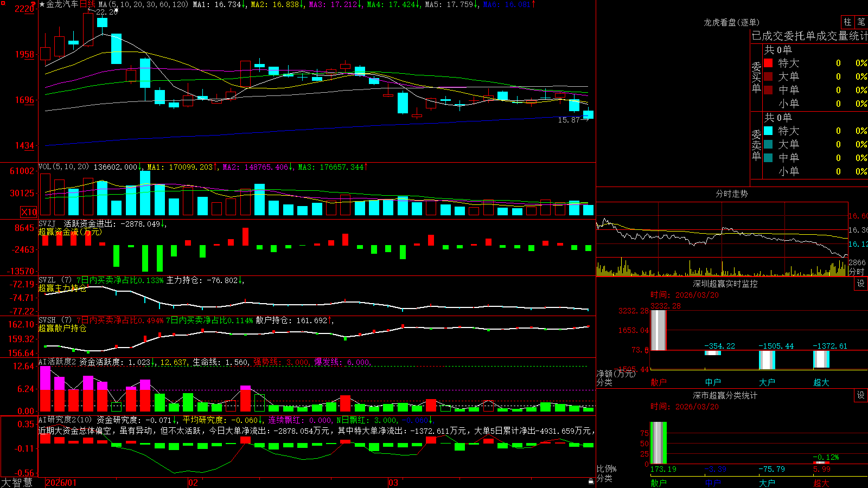Select 超大 category in 深市超赢分类统计
Image resolution: width=868 pixels, height=488 pixels.
(821, 483)
